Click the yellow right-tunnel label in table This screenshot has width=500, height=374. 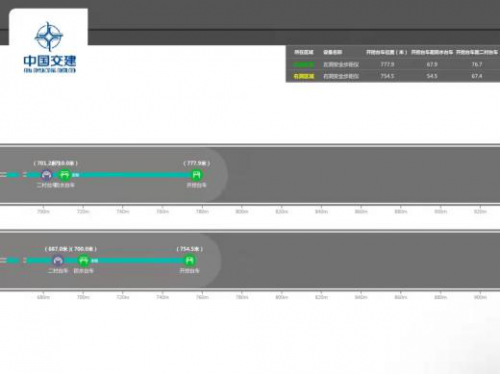304,76
